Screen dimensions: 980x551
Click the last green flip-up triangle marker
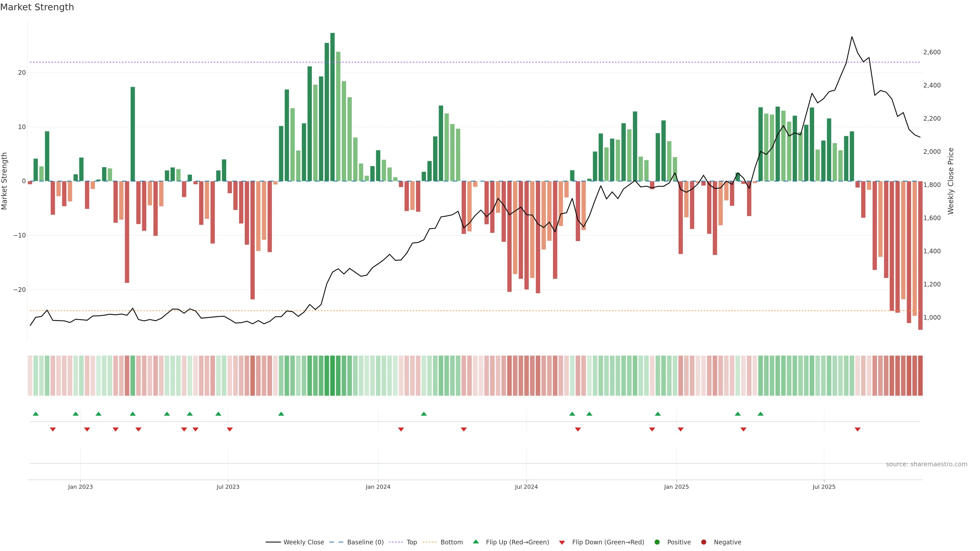[761, 414]
